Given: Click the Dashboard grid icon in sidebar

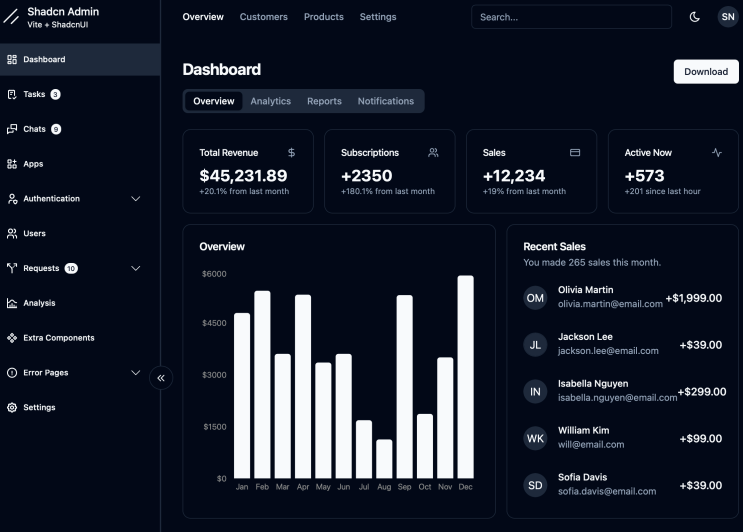Looking at the screenshot, I should pos(12,59).
